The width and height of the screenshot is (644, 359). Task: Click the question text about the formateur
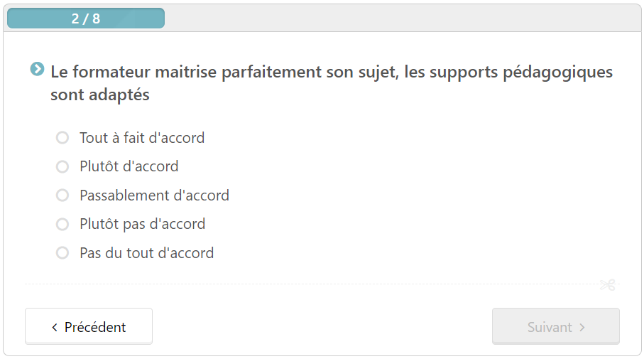(332, 83)
